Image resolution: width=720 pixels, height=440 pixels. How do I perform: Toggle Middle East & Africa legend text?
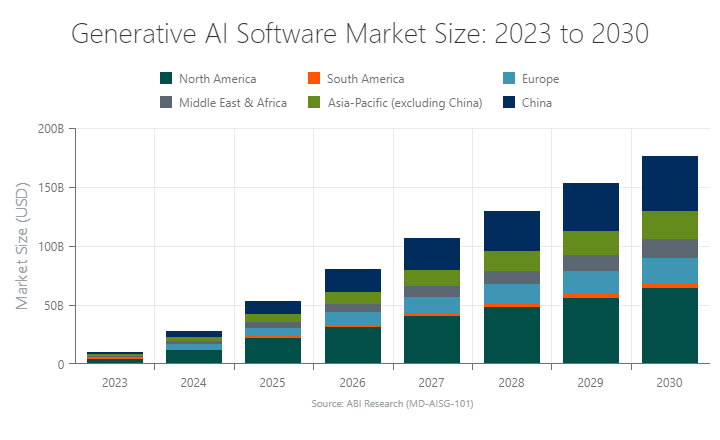click(232, 102)
